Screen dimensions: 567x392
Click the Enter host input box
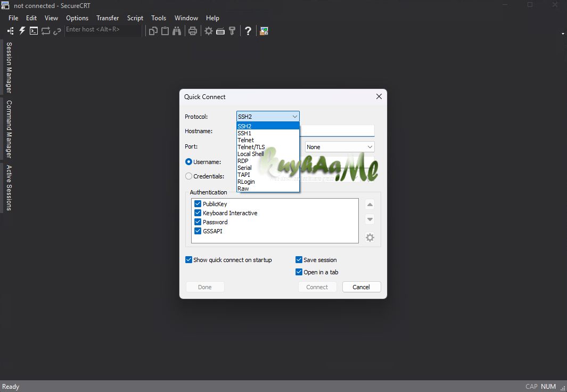103,30
